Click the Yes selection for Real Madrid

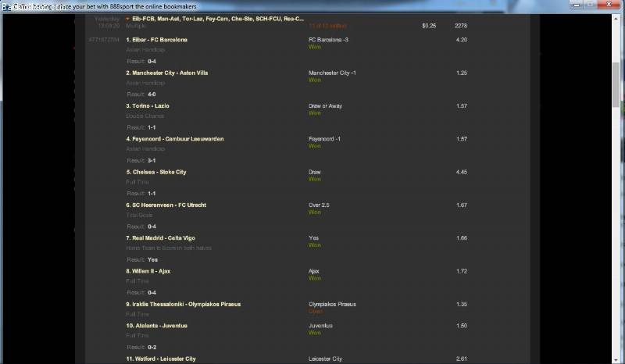(x=314, y=238)
